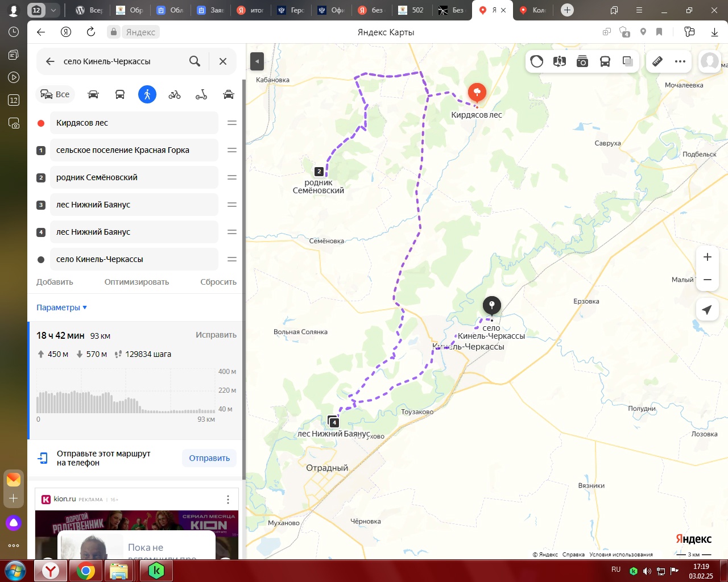This screenshot has width=728, height=582.
Task: Switch to the WordPress 'Всер' tab
Action: pyautogui.click(x=89, y=10)
